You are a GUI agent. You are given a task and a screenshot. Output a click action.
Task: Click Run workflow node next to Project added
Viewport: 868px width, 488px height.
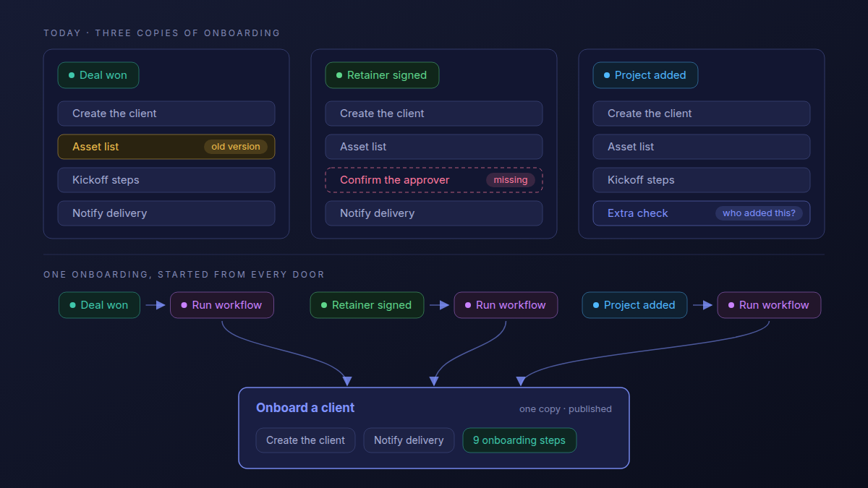(769, 305)
